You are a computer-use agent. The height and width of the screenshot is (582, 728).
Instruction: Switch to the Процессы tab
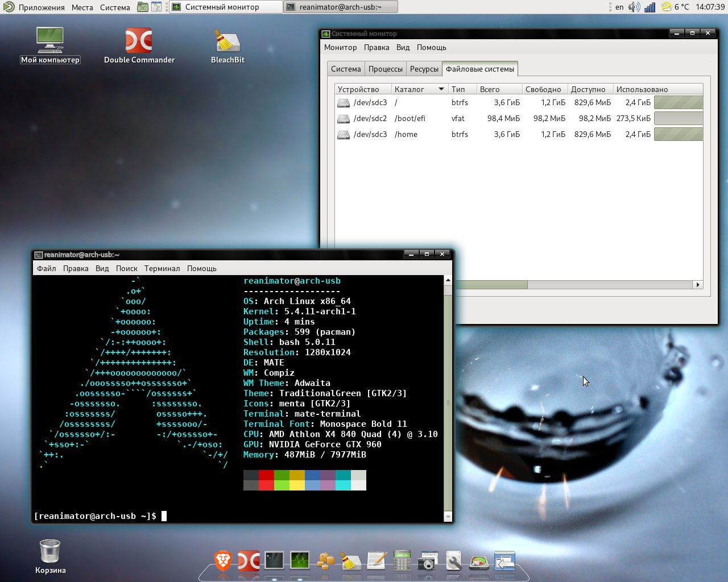(x=385, y=69)
